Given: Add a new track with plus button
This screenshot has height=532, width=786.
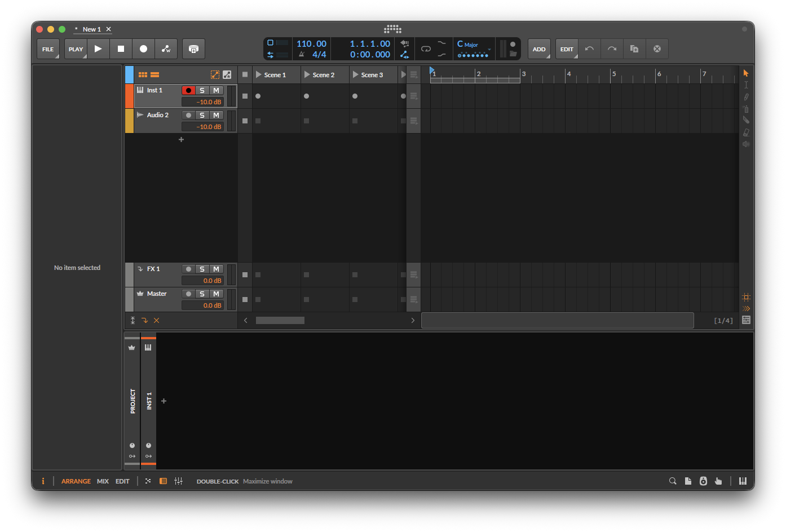Looking at the screenshot, I should (x=181, y=140).
